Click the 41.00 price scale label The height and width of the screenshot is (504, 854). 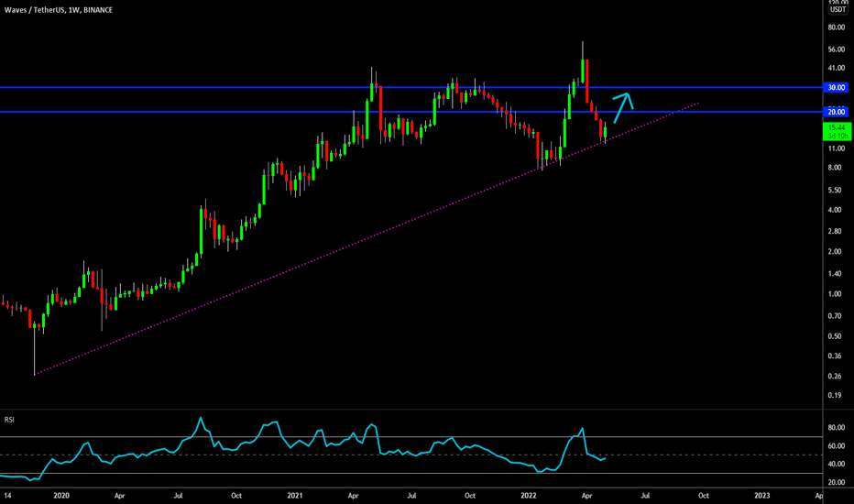pyautogui.click(x=836, y=68)
